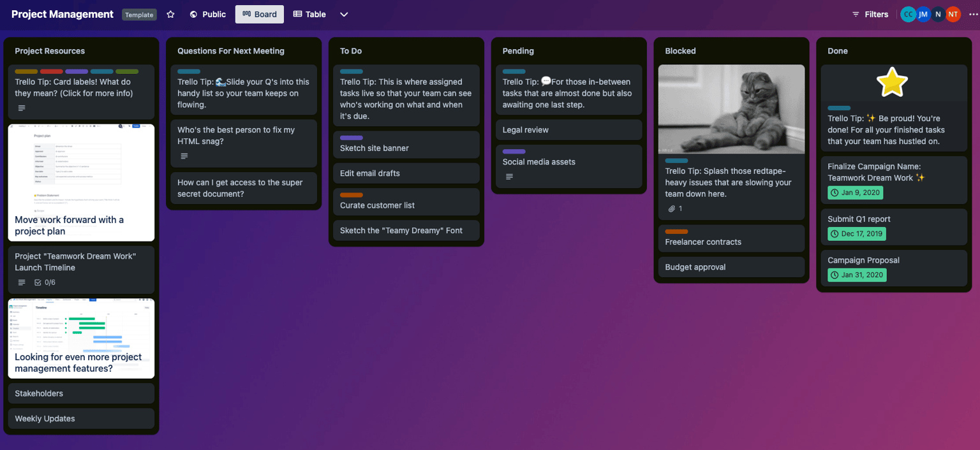Screen dimensions: 980x450
Task: Switch to the Table view tab
Action: 309,14
